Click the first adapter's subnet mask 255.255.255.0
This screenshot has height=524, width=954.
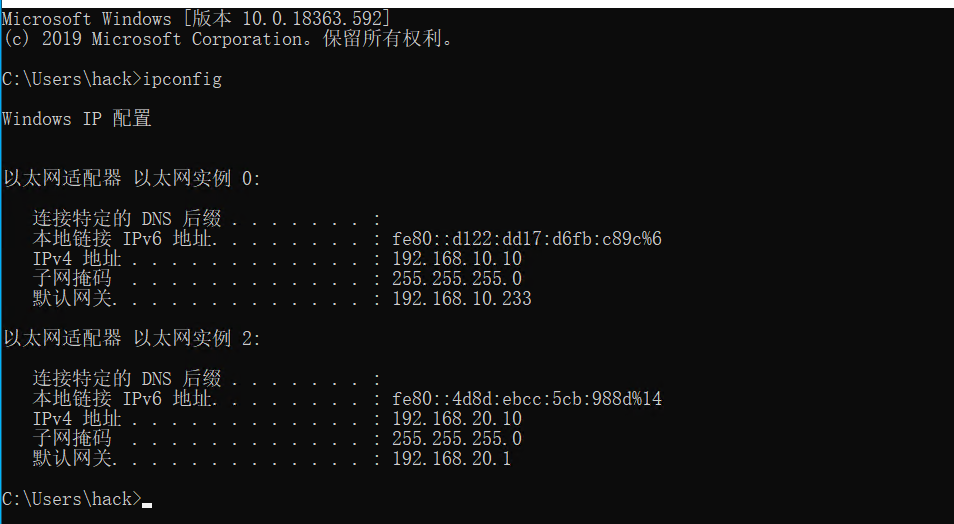tap(457, 279)
